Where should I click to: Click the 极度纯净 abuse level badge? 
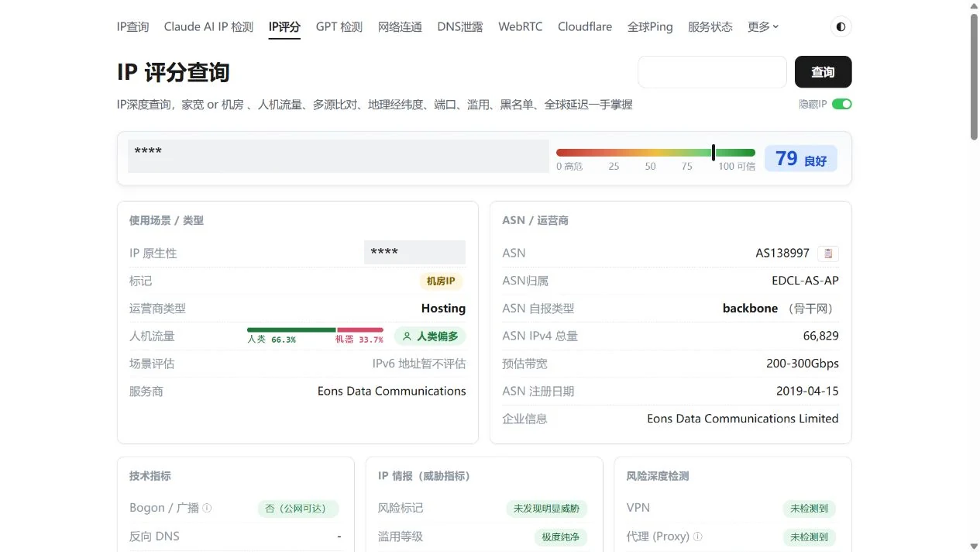point(561,536)
